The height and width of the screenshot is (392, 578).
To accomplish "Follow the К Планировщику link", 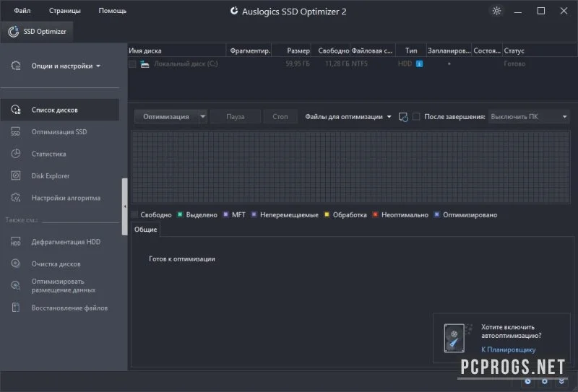I will (509, 349).
